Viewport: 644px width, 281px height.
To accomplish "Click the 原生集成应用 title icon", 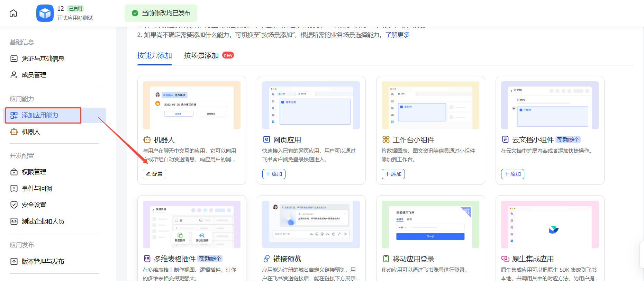I will click(x=505, y=259).
